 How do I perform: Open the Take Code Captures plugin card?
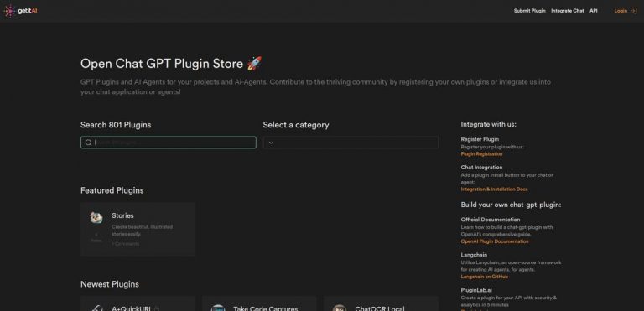pos(259,303)
